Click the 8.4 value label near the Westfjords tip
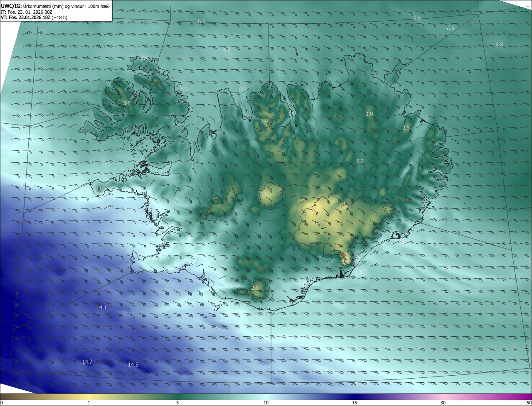This screenshot has height=406, width=532. 144,58
